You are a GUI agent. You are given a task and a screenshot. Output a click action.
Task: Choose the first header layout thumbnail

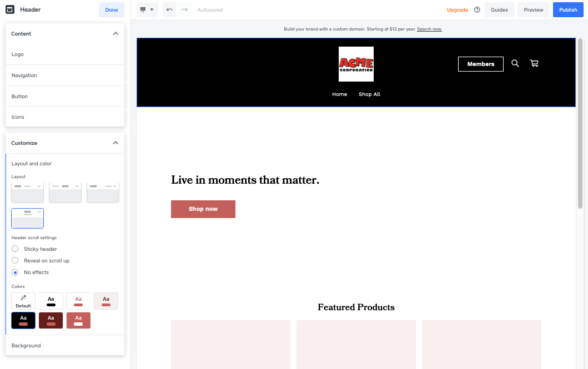pyautogui.click(x=27, y=193)
